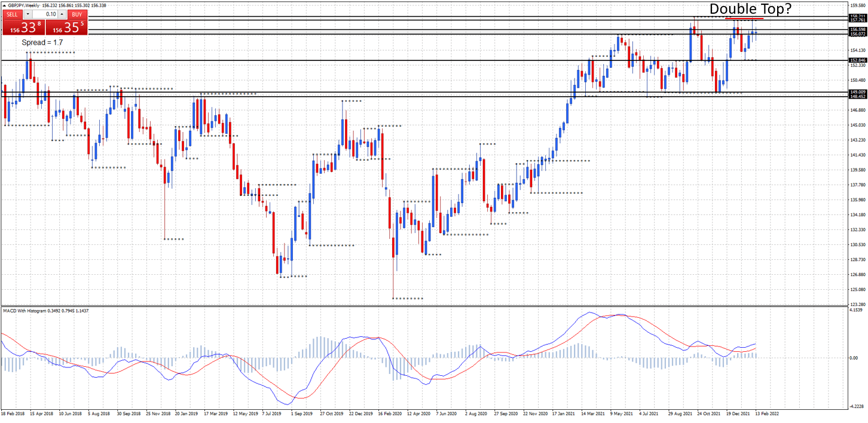
Task: Collapse one-click trading panel via triangle icon
Action: tap(4, 5)
